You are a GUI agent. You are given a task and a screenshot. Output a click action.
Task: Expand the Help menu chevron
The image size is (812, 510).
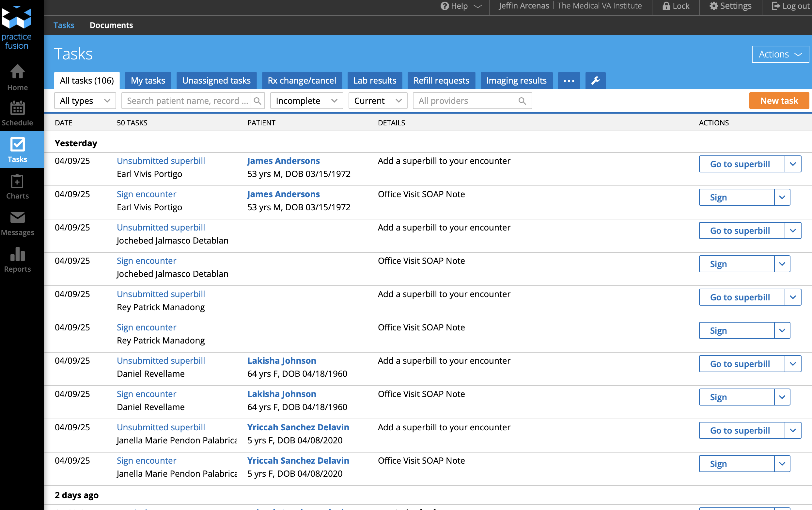tap(478, 6)
